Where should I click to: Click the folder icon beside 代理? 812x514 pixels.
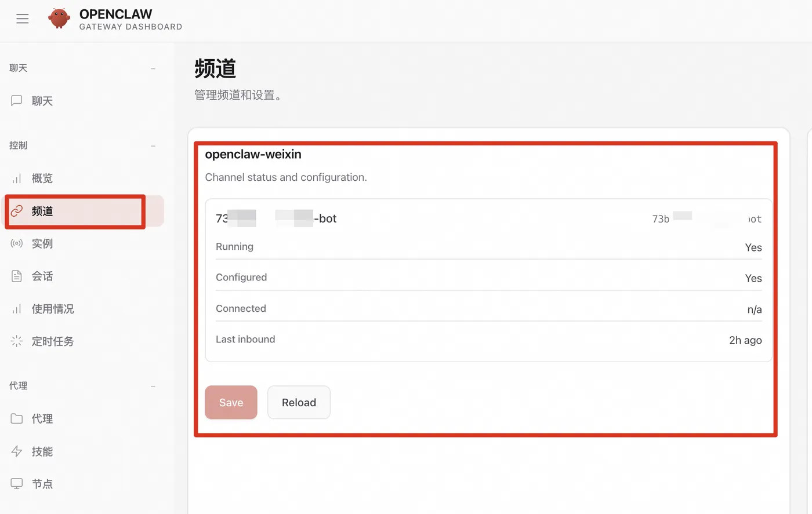pyautogui.click(x=17, y=418)
